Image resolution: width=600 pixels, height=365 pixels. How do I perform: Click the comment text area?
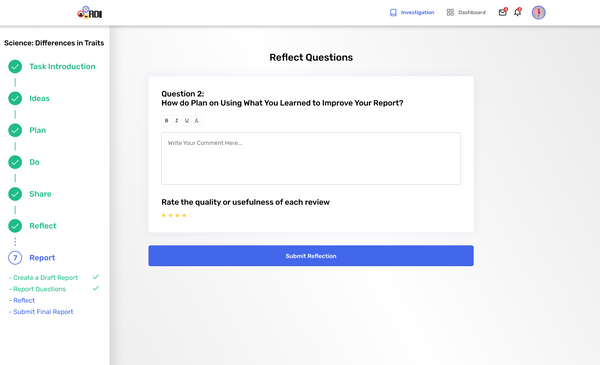pos(311,158)
